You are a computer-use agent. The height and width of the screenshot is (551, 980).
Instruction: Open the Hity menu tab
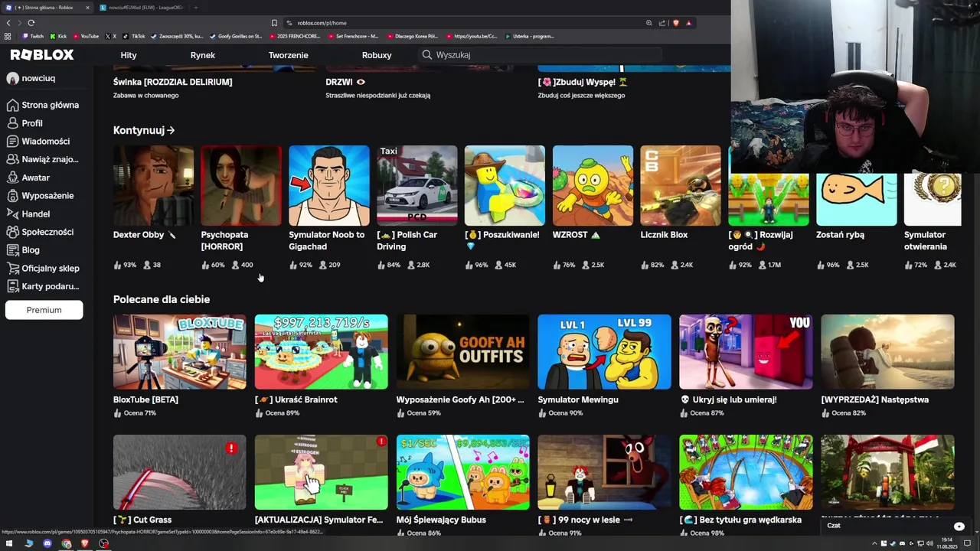(129, 55)
